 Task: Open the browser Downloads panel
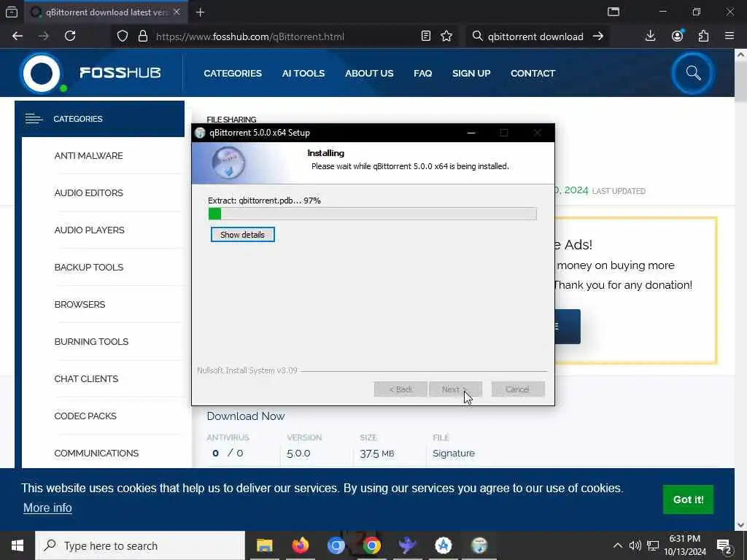pos(650,36)
